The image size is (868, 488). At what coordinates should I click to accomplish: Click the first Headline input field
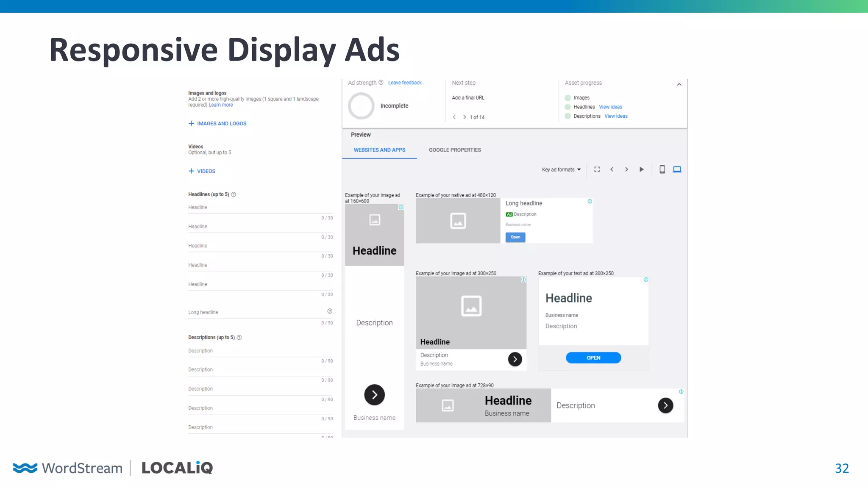pos(261,208)
